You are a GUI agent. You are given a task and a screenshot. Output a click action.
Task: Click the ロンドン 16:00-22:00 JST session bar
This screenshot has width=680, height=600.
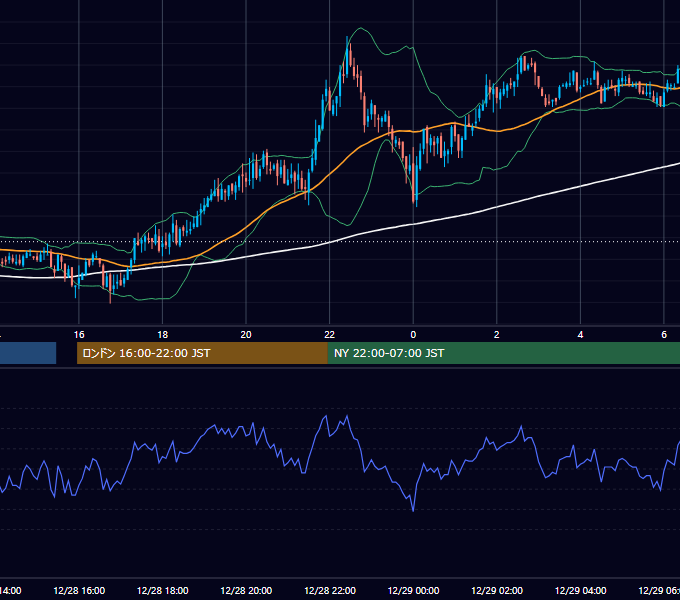tap(202, 353)
